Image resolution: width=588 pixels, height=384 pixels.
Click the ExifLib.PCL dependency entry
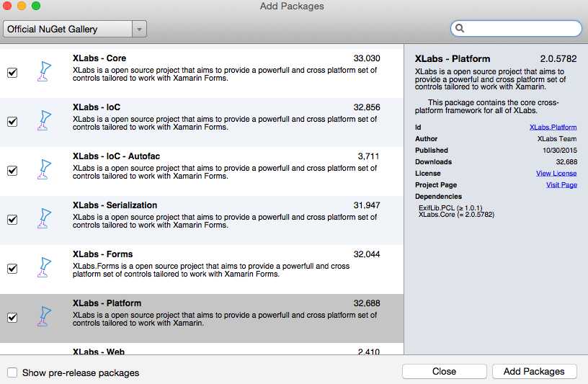click(450, 207)
